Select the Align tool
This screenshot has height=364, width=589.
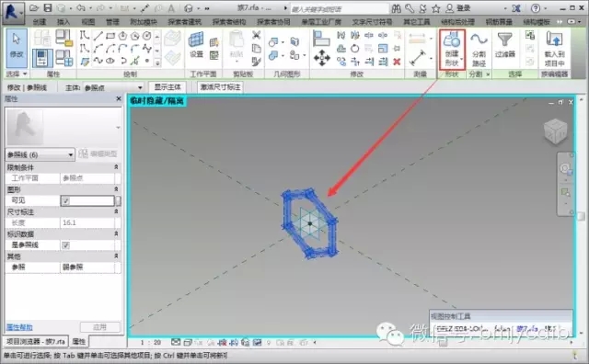point(321,39)
